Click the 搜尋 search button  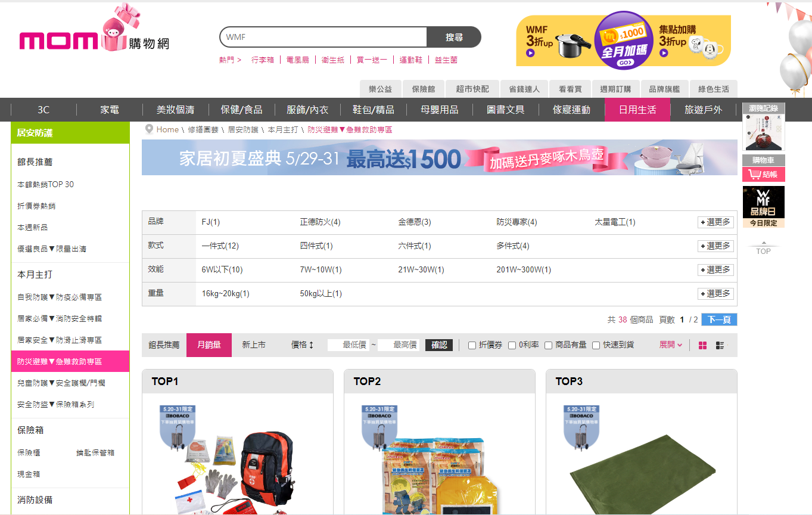click(x=454, y=37)
